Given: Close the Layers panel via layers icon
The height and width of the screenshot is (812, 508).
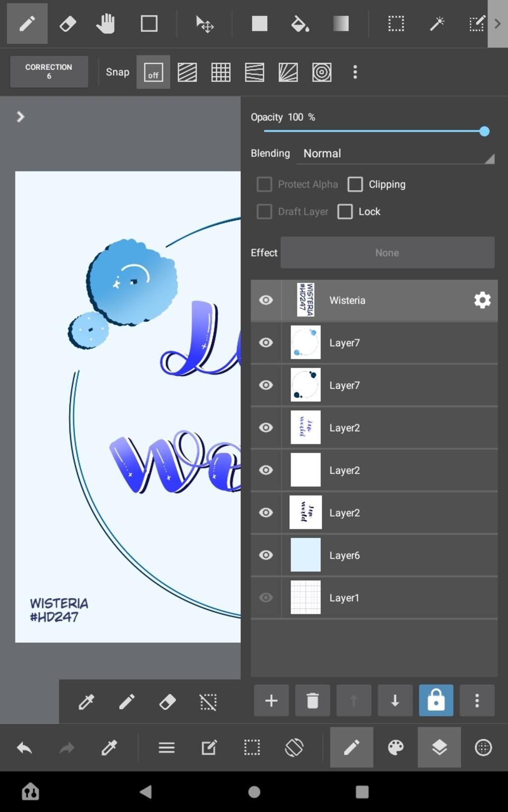Looking at the screenshot, I should (x=439, y=748).
